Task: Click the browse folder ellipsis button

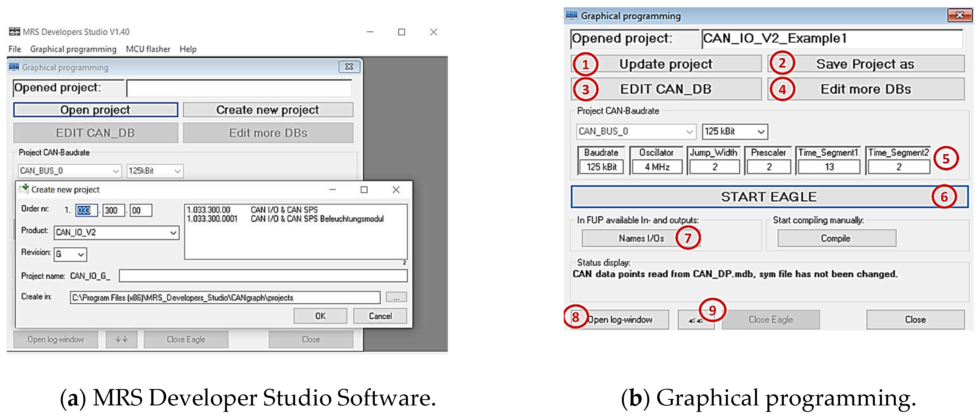Action: (396, 297)
